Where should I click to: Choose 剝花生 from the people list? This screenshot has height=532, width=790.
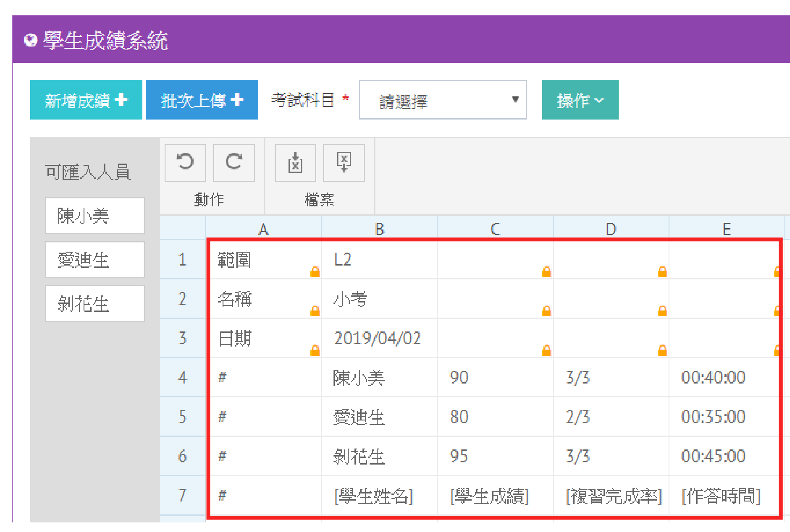(x=95, y=303)
